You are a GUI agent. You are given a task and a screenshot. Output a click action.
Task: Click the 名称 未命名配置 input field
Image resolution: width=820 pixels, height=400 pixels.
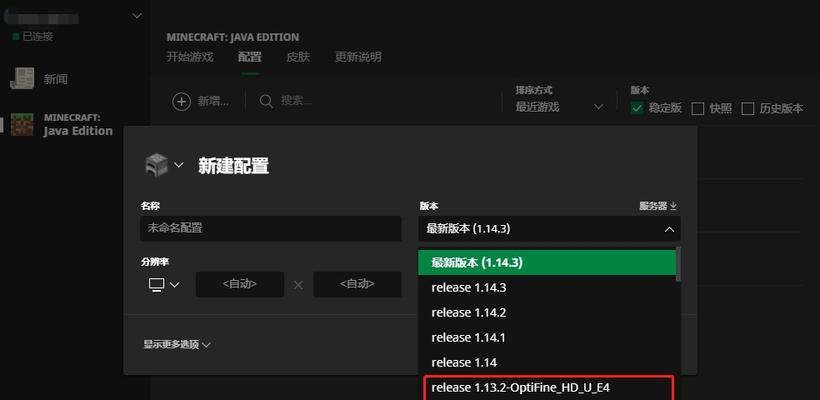270,228
